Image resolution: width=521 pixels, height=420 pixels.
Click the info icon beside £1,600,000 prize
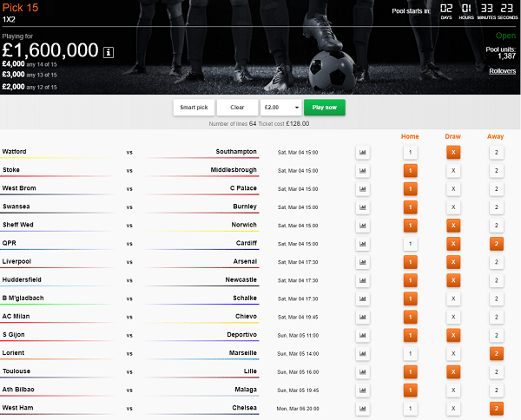click(x=108, y=51)
